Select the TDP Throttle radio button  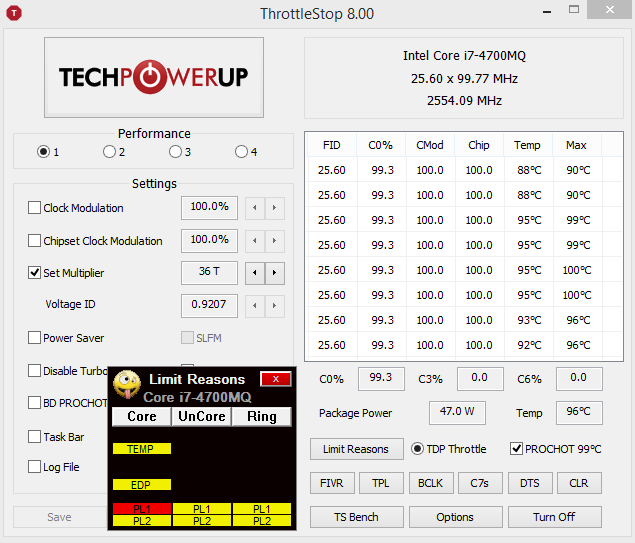417,449
